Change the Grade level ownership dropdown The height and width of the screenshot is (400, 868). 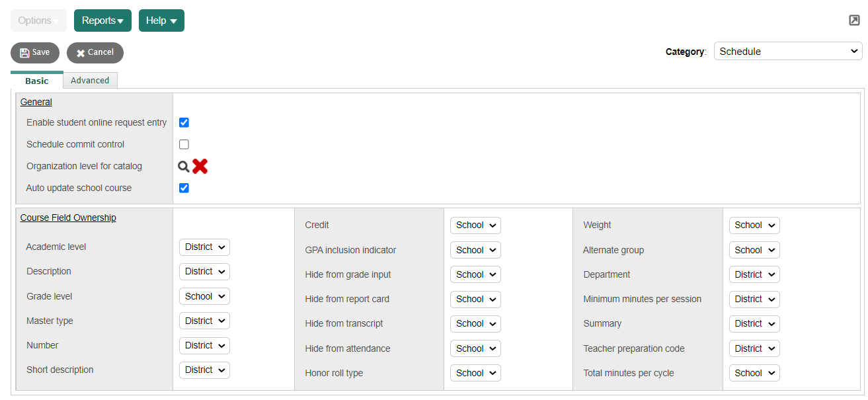tap(204, 296)
